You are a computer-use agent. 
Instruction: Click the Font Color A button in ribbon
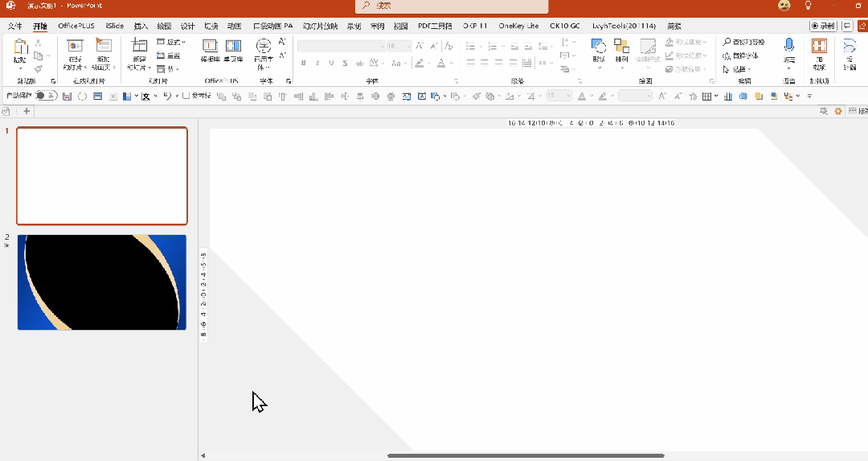coord(442,64)
